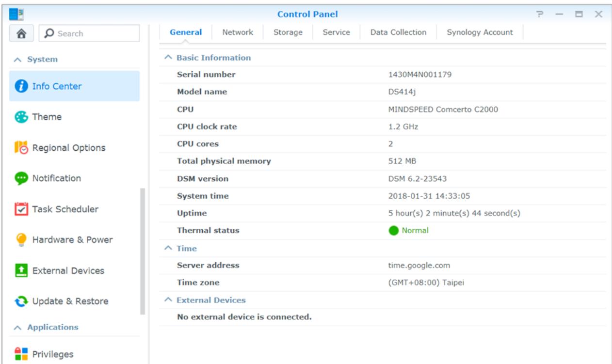Collapse the Applications section
Viewport: 612px width, 364px height.
pyautogui.click(x=17, y=327)
